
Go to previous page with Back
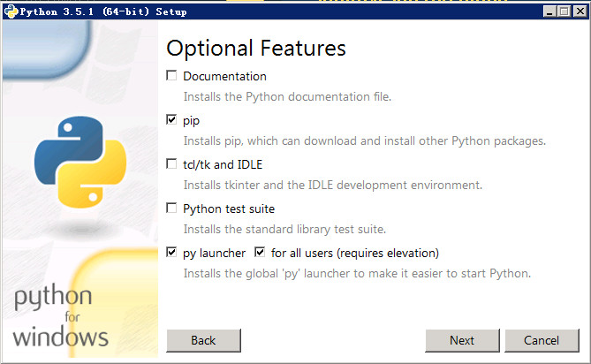pyautogui.click(x=203, y=340)
